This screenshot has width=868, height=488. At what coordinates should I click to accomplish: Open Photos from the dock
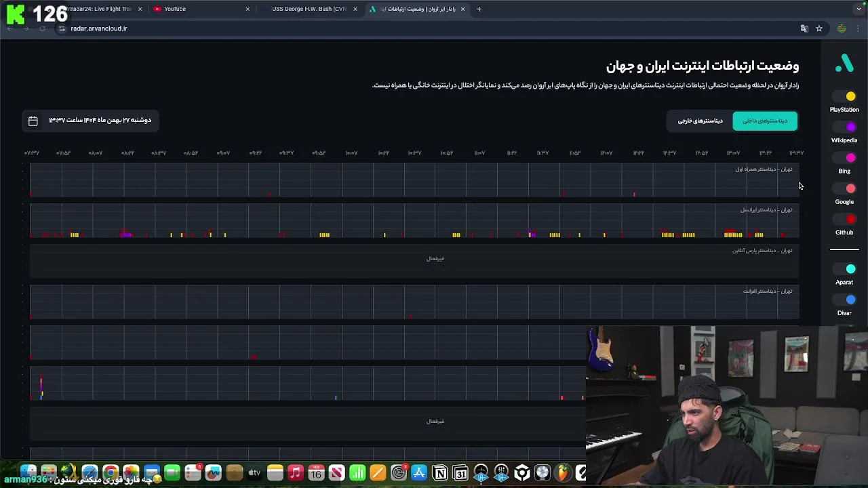(131, 472)
